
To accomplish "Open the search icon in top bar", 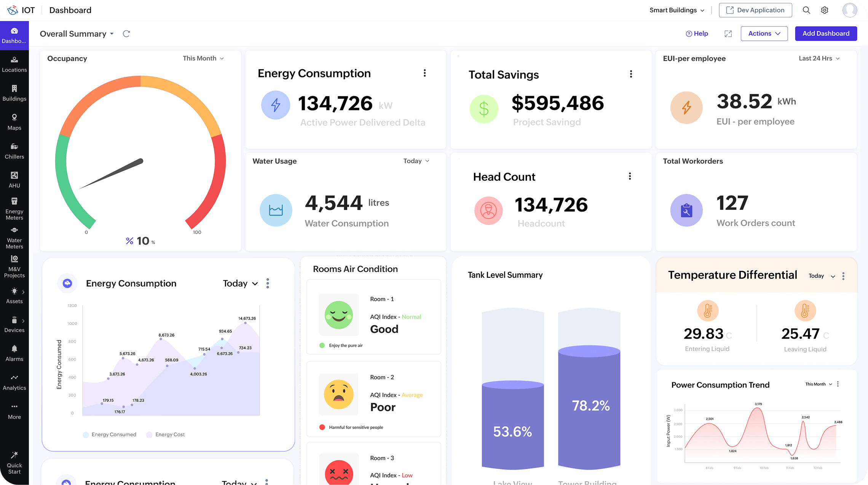I will pyautogui.click(x=806, y=10).
